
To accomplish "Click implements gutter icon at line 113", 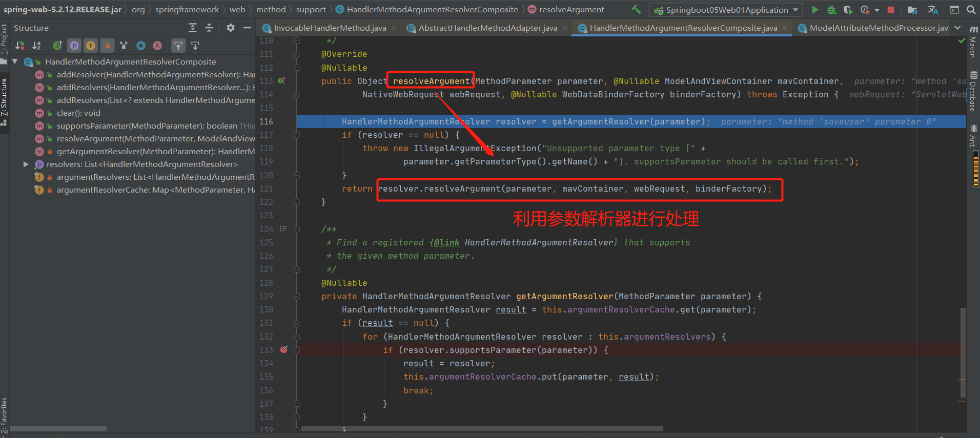I will tap(281, 81).
